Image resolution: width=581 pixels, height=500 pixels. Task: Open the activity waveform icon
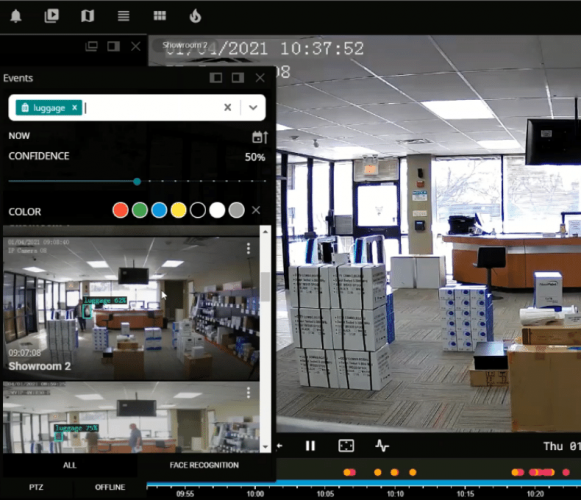(x=382, y=446)
